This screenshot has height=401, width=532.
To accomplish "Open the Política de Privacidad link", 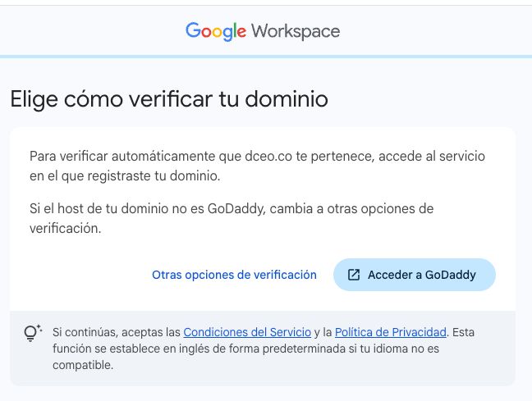I will click(391, 332).
